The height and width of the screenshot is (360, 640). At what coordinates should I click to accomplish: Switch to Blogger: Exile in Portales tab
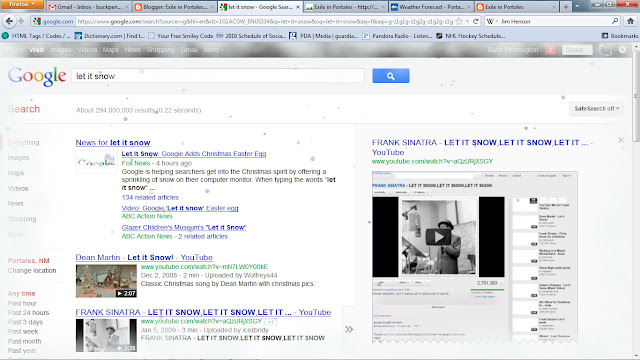(174, 7)
